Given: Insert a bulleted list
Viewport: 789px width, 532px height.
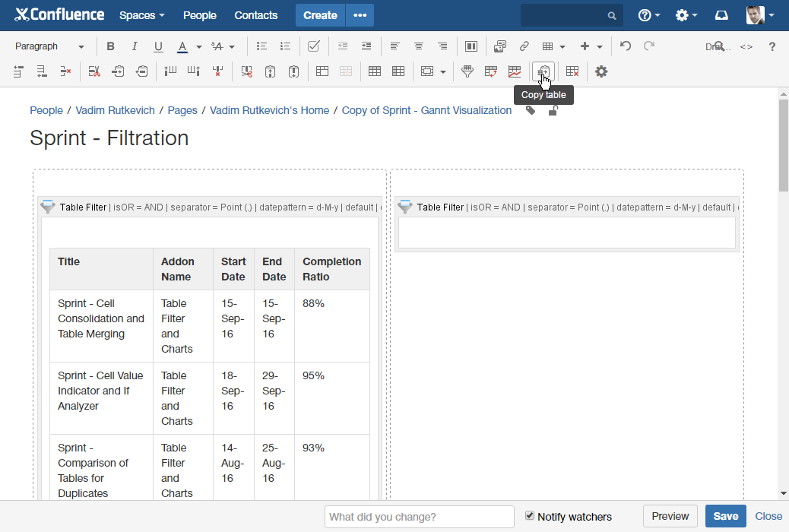Looking at the screenshot, I should pos(261,46).
